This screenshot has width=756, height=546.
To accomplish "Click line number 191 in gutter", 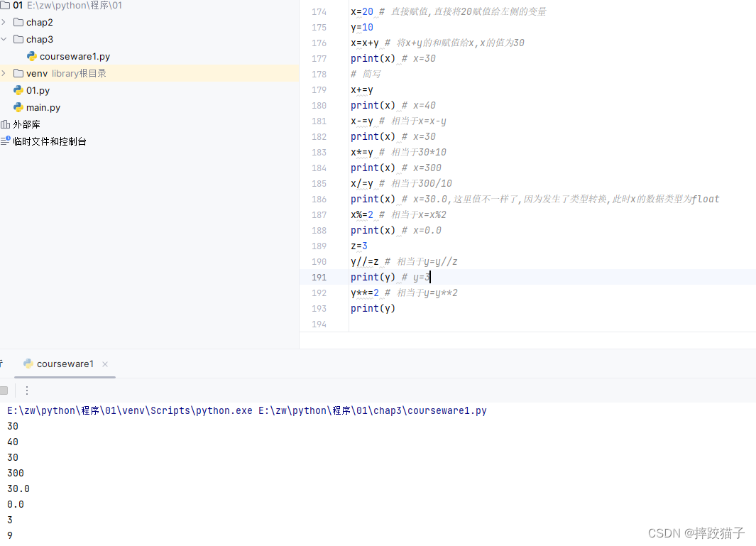I will point(319,278).
